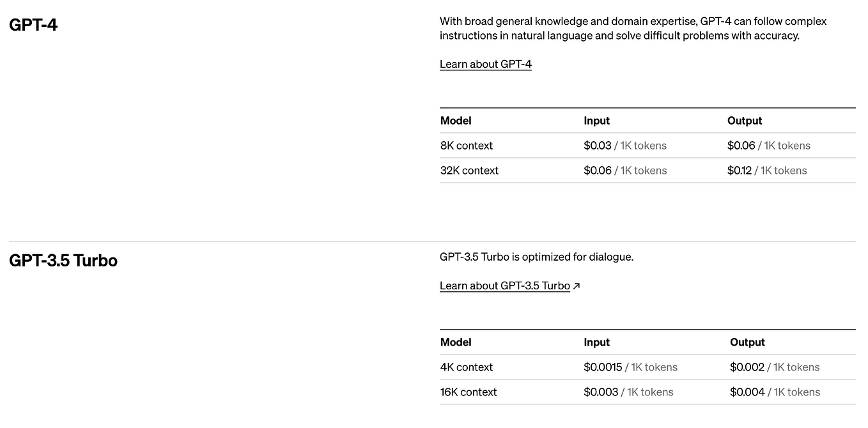Click the $0.003 input price for 16K context
Screen dimensions: 868x428
point(600,392)
